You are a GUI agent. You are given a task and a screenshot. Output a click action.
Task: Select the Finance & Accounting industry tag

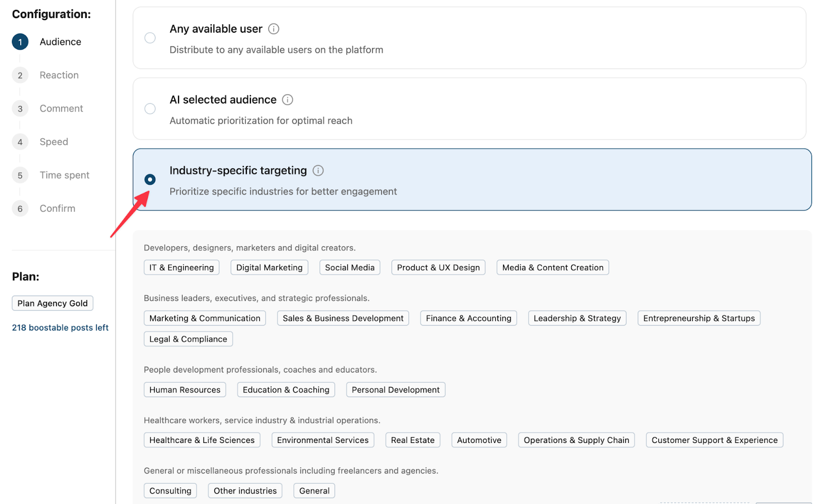[468, 318]
